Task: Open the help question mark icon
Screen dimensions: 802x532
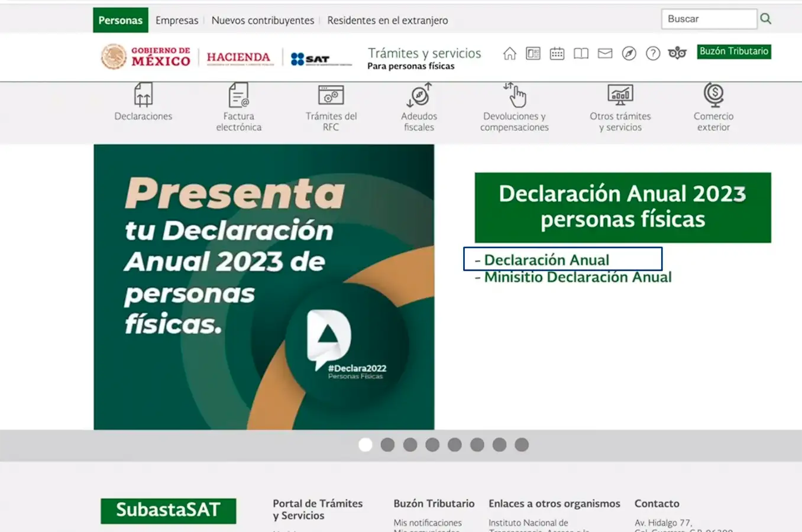Action: [x=652, y=54]
